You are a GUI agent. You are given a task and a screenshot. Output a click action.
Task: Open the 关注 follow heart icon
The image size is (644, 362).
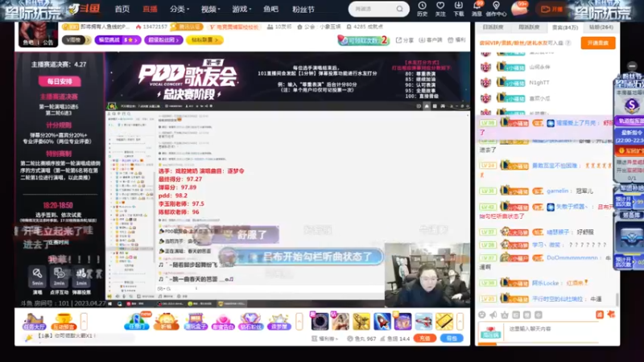click(x=440, y=9)
